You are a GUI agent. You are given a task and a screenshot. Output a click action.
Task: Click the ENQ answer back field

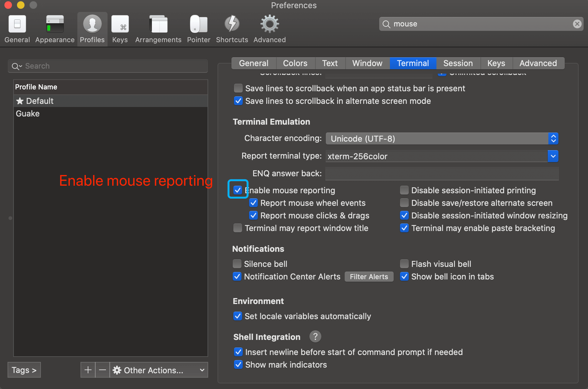[442, 174]
